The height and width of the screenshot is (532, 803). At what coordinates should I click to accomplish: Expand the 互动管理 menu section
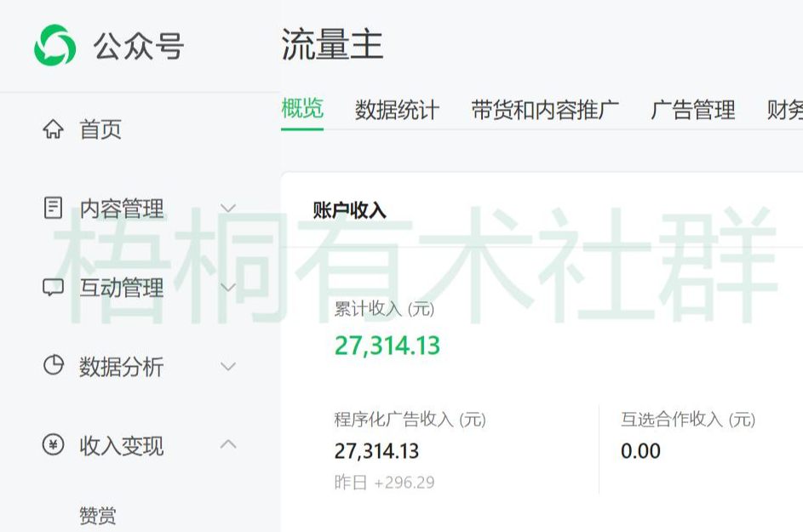228,287
